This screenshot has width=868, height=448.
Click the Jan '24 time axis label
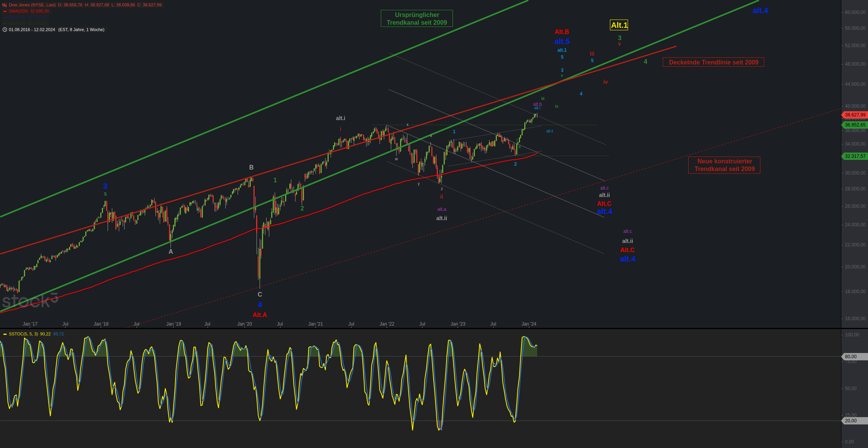pos(529,324)
